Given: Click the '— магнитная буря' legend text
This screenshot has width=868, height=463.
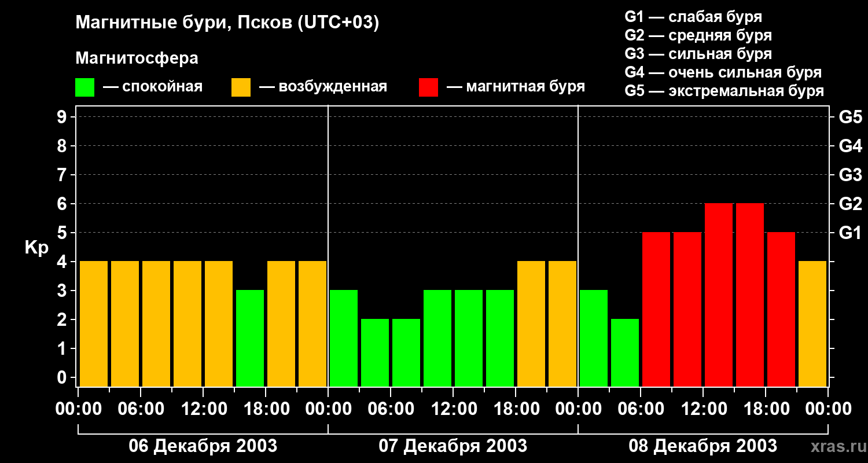Looking at the screenshot, I should point(516,87).
